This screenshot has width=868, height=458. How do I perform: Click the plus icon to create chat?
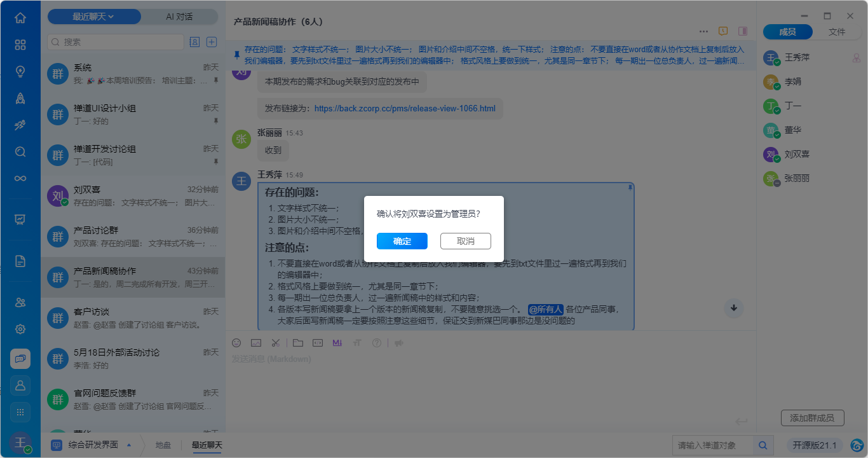click(x=212, y=42)
